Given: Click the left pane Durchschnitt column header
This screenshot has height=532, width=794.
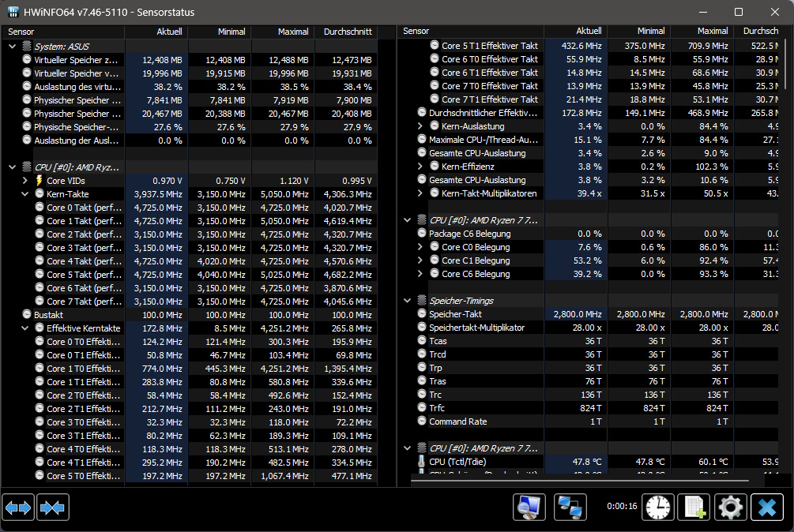Looking at the screenshot, I should (346, 32).
